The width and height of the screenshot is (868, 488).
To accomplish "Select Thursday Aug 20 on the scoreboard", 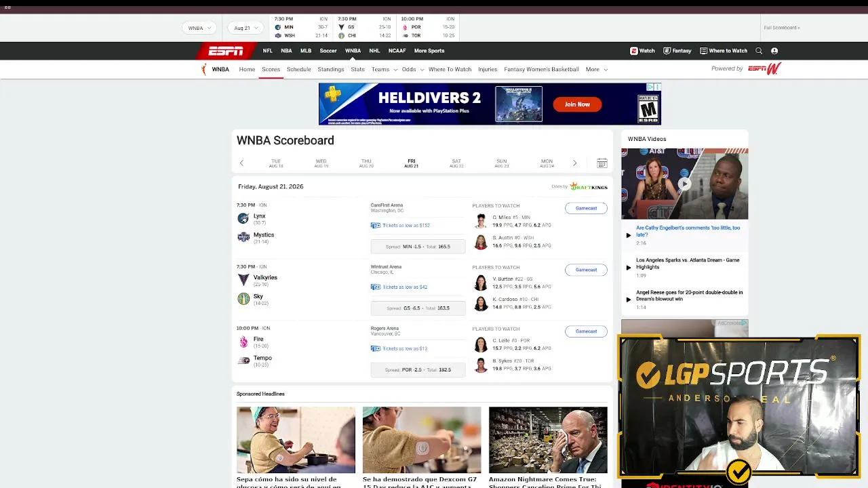I will [x=366, y=163].
